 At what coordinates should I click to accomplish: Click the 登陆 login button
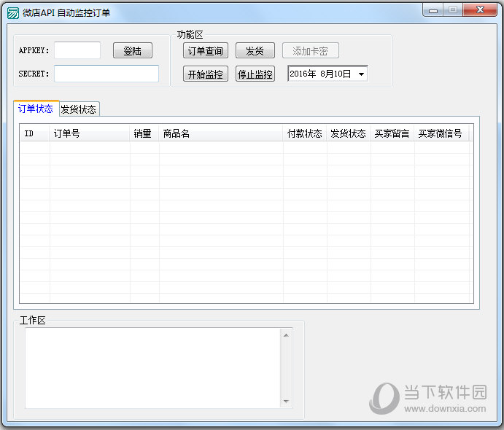click(x=133, y=51)
